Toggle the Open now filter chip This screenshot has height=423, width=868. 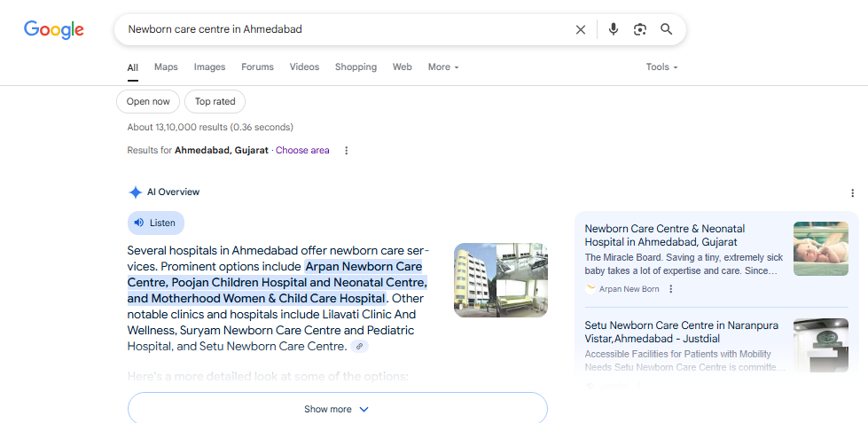click(148, 101)
